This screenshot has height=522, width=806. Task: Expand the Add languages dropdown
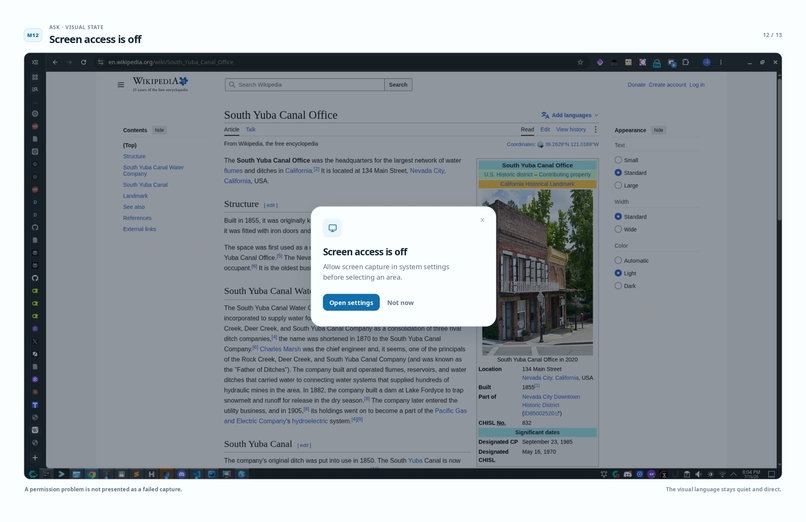point(570,115)
